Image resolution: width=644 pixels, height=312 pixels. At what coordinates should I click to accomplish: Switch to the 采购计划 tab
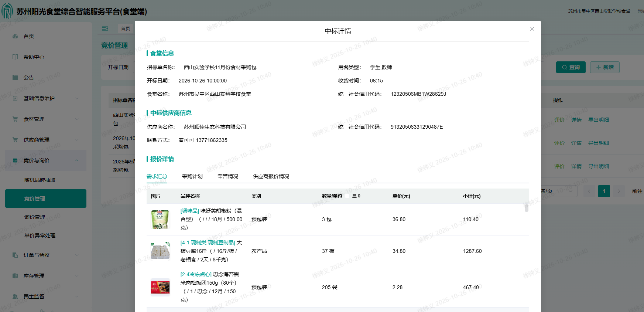pos(192,176)
